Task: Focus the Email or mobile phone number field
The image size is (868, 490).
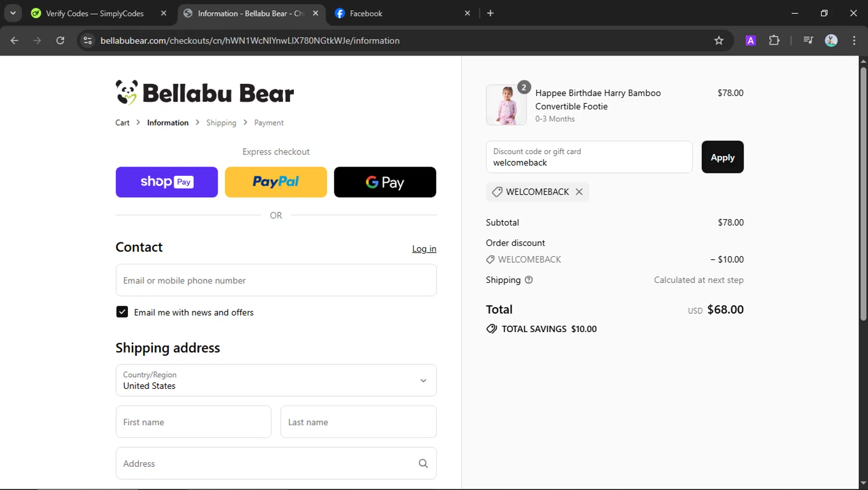Action: click(x=276, y=280)
